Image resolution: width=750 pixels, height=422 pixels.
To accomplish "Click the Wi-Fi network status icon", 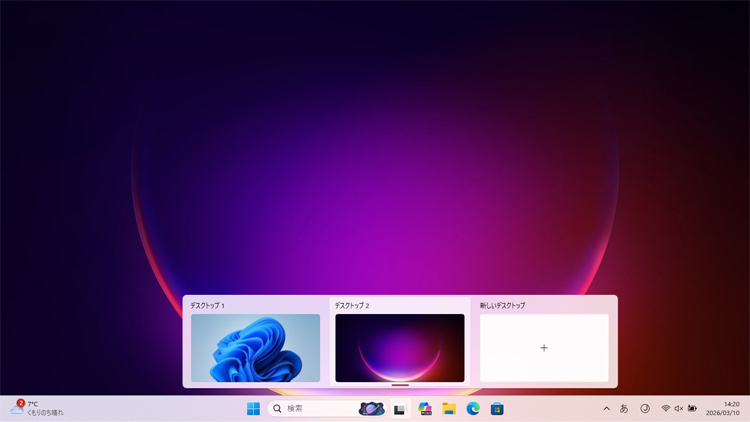I will click(666, 408).
